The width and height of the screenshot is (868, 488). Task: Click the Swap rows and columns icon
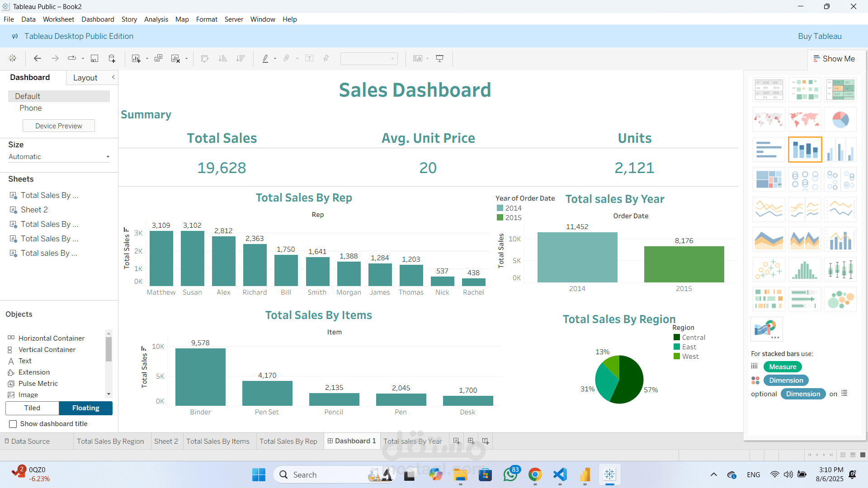(x=205, y=58)
